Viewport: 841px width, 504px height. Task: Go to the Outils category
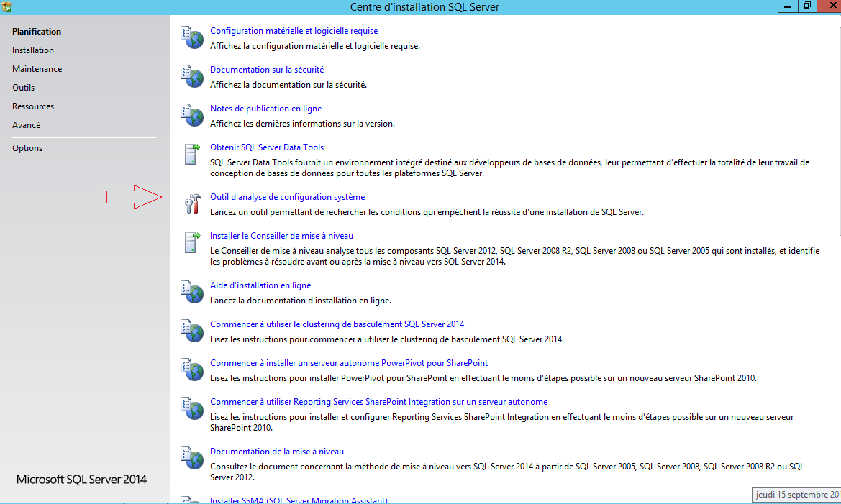23,88
